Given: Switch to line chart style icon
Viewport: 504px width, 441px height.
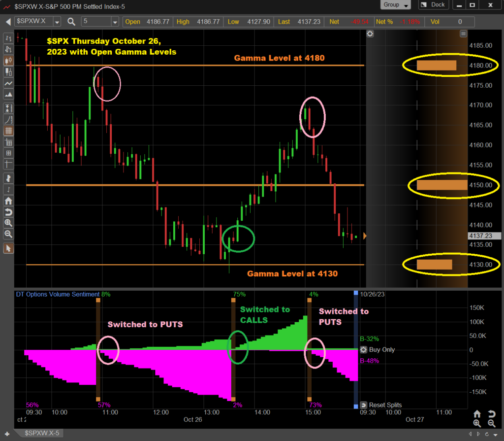Looking at the screenshot, I should pos(8,84).
